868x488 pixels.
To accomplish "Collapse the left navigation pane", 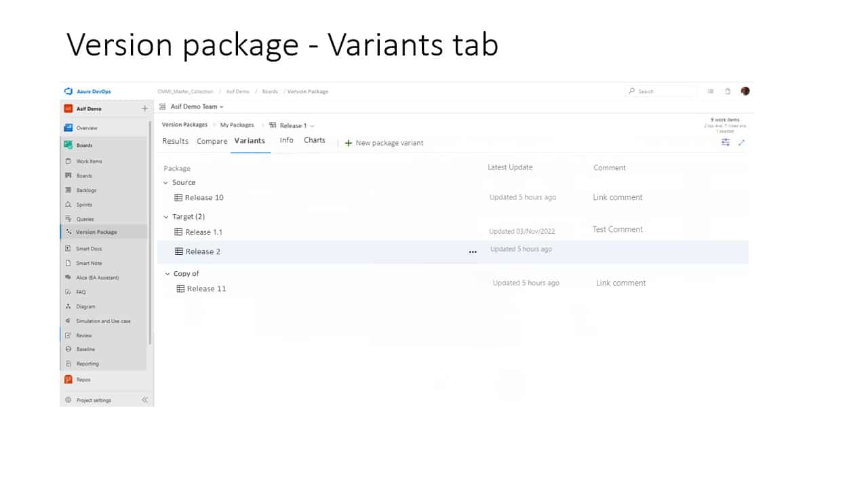I will pyautogui.click(x=144, y=400).
